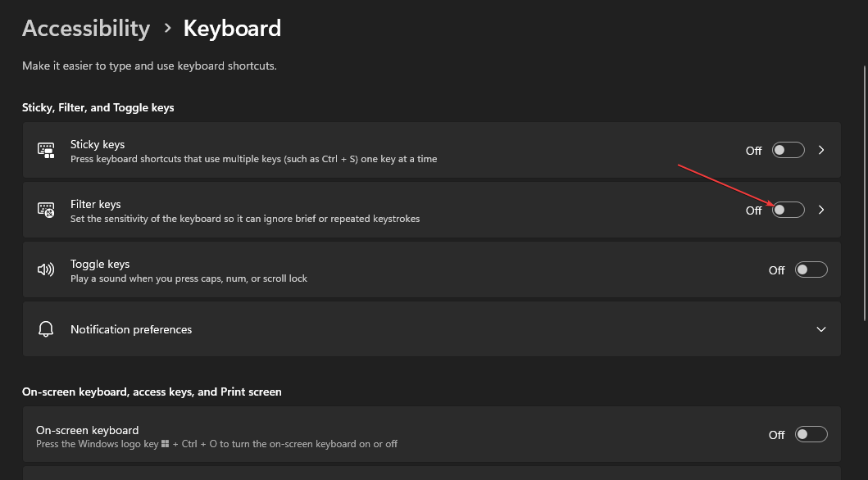Screen dimensions: 868x480
Task: Turn on the Sticky keys toggle
Action: [788, 150]
